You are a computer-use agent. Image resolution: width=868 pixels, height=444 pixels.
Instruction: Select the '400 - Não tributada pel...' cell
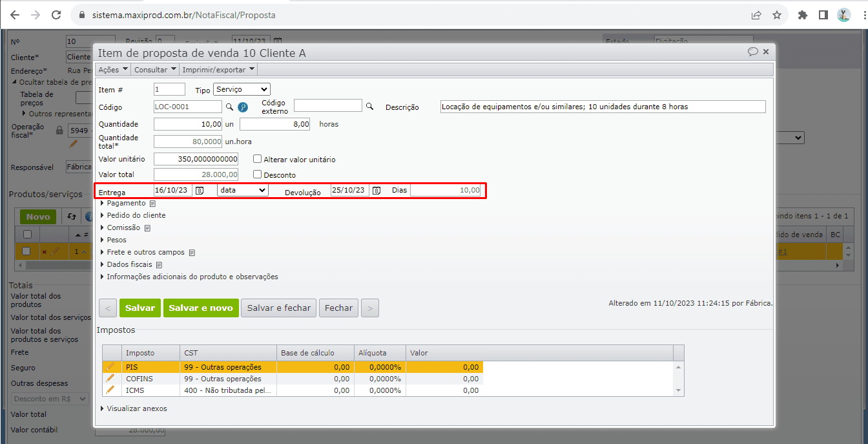click(228, 390)
